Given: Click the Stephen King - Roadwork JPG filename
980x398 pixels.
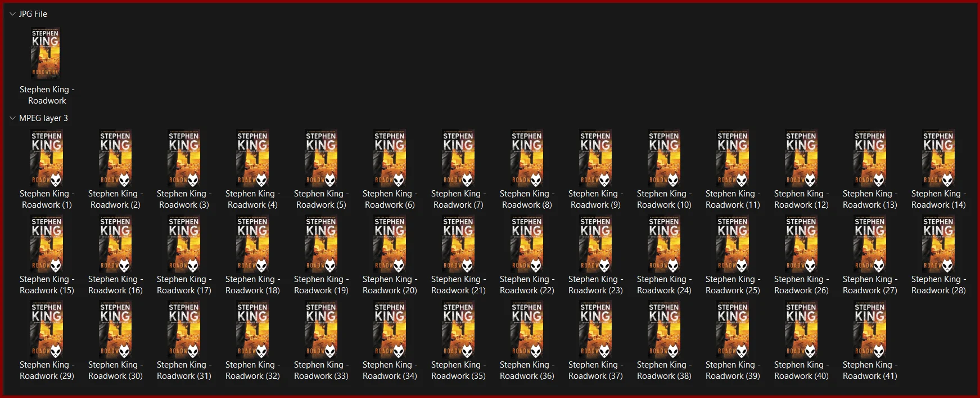Looking at the screenshot, I should tap(47, 95).
